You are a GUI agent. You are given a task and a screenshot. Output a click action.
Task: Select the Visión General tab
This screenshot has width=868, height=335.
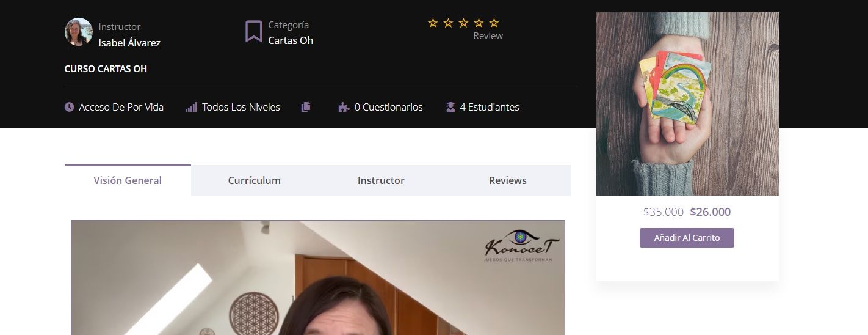pos(128,180)
